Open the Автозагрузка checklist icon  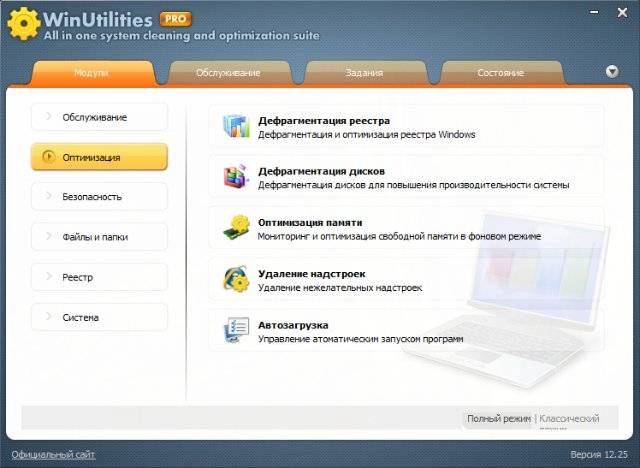236,330
